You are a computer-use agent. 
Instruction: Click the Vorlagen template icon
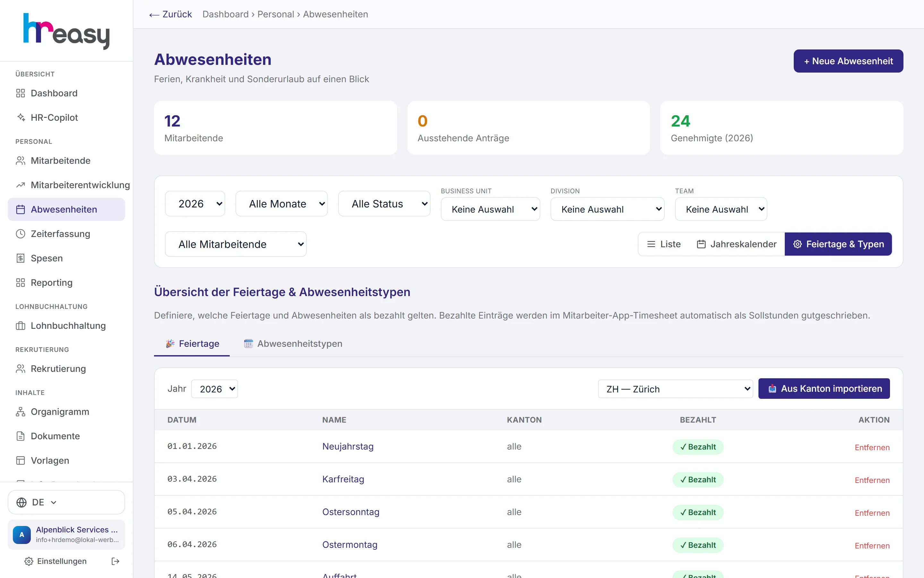(21, 461)
